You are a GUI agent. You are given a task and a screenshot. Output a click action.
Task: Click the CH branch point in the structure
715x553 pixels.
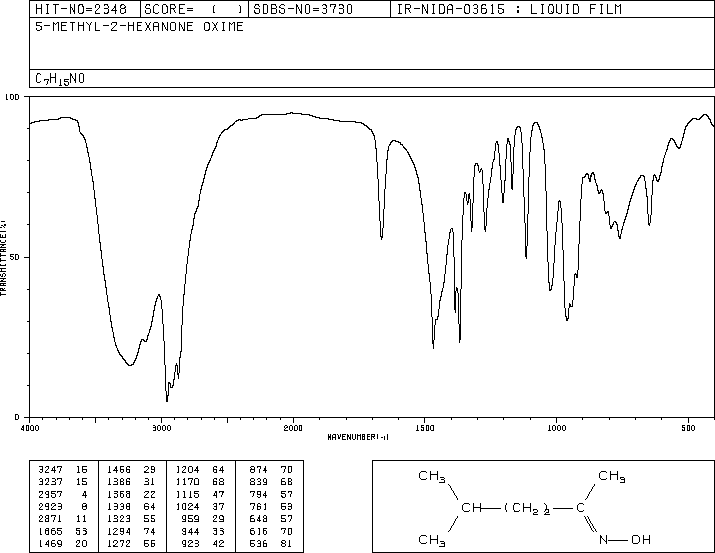(471, 507)
